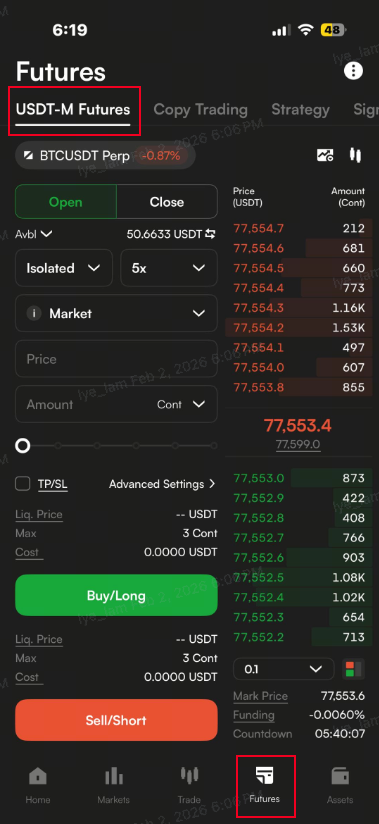
Task: Enable the TP/SL checkbox
Action: coord(23,483)
